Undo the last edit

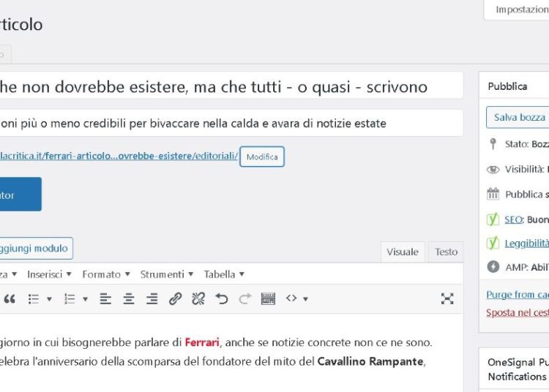222,298
